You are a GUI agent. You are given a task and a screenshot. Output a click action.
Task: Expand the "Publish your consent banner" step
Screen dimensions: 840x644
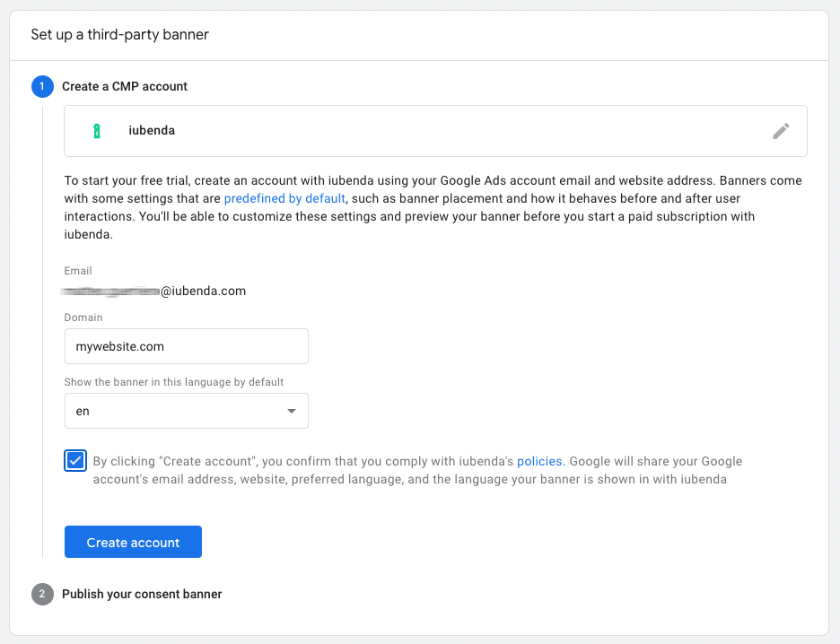pyautogui.click(x=142, y=594)
